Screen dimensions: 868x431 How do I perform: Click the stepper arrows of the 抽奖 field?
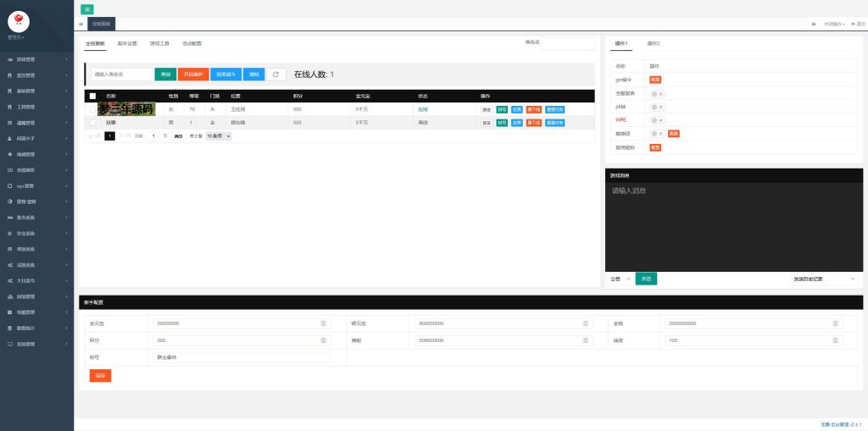point(837,340)
